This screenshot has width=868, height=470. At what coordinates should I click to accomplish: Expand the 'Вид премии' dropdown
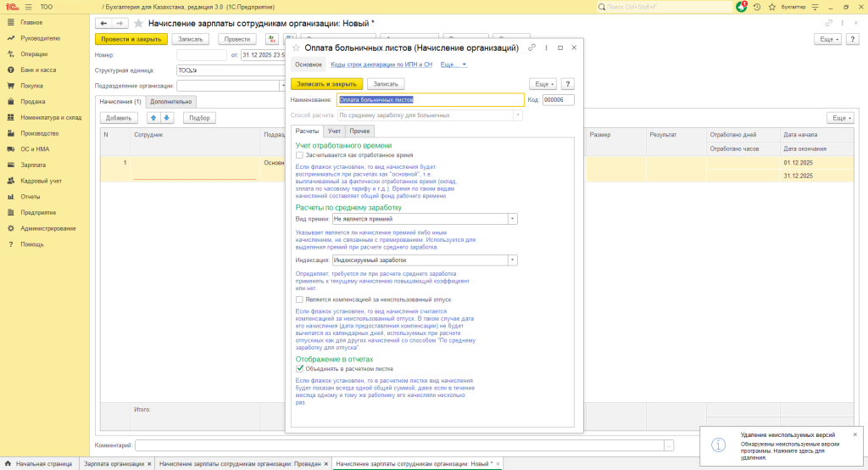pos(512,219)
